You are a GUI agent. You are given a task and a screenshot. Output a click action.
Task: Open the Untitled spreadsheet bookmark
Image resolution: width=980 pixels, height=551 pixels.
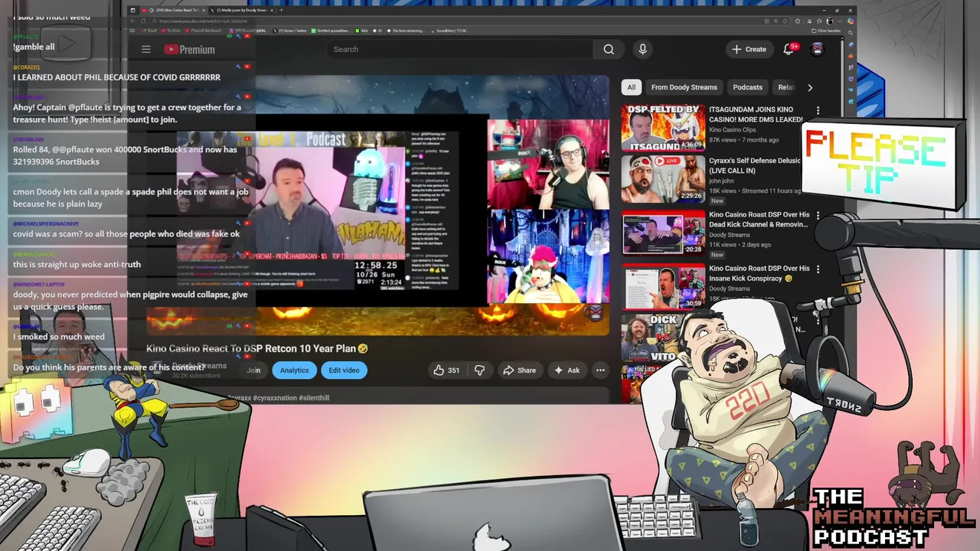[332, 31]
